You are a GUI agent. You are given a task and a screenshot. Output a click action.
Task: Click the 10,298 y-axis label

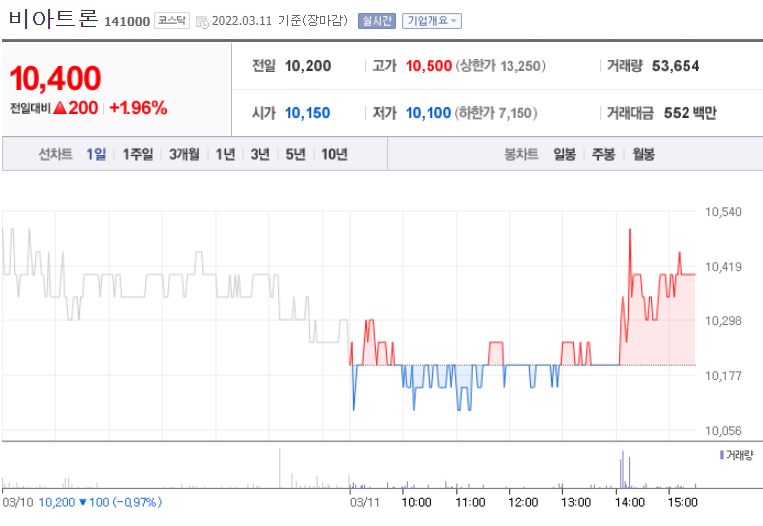[x=723, y=321]
